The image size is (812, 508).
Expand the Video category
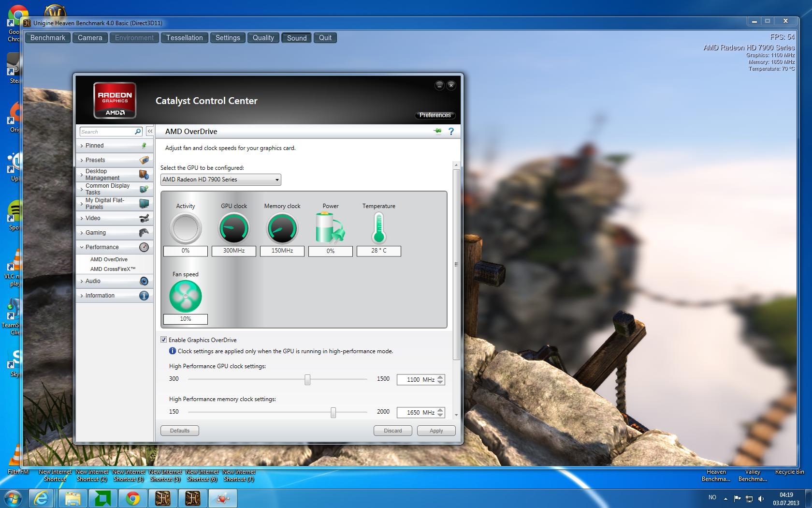point(114,218)
